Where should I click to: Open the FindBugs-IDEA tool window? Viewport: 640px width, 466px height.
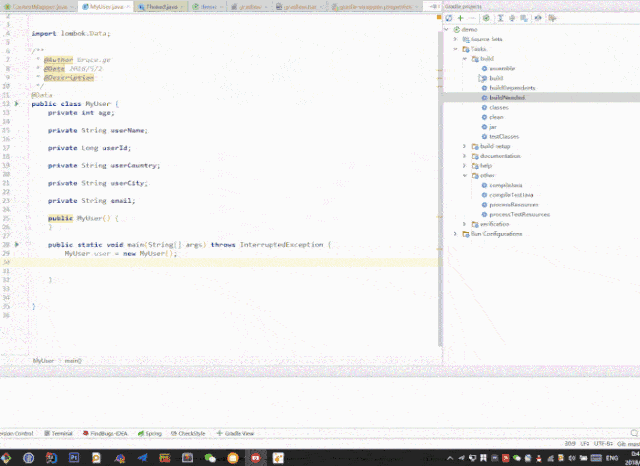point(108,434)
